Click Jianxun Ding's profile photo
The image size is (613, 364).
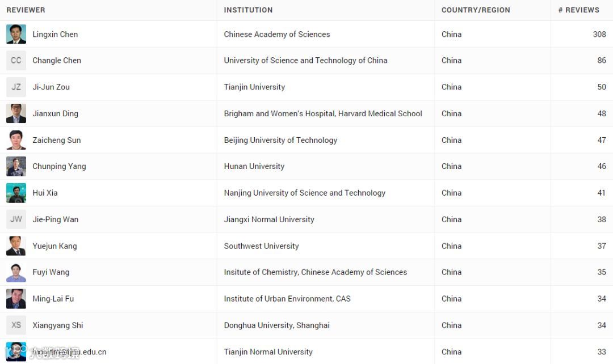coord(16,113)
